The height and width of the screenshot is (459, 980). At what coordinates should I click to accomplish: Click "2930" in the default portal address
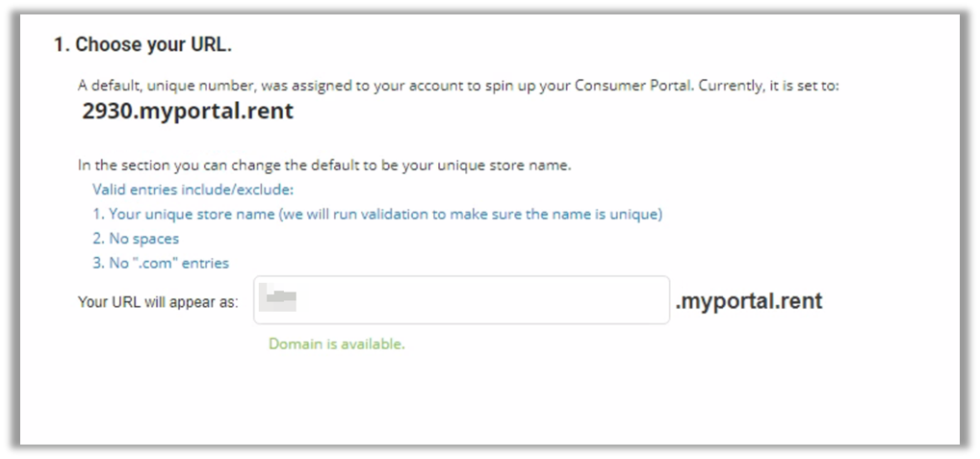102,112
